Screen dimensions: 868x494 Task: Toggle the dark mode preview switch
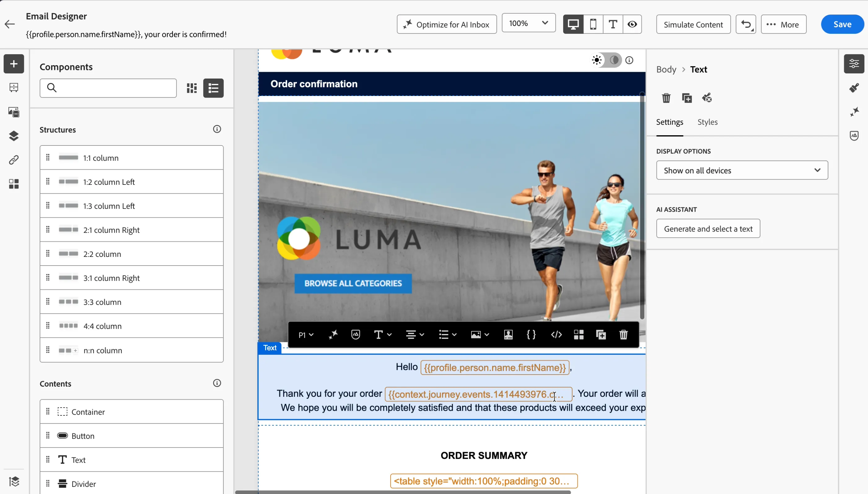pyautogui.click(x=607, y=60)
